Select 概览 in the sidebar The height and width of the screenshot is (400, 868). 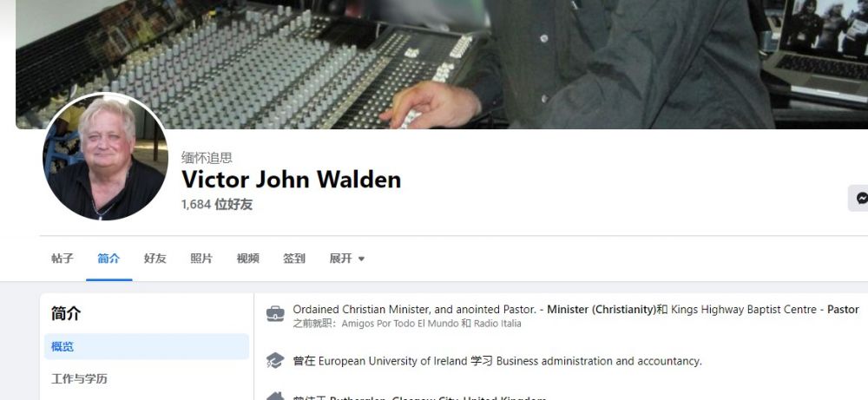point(147,347)
